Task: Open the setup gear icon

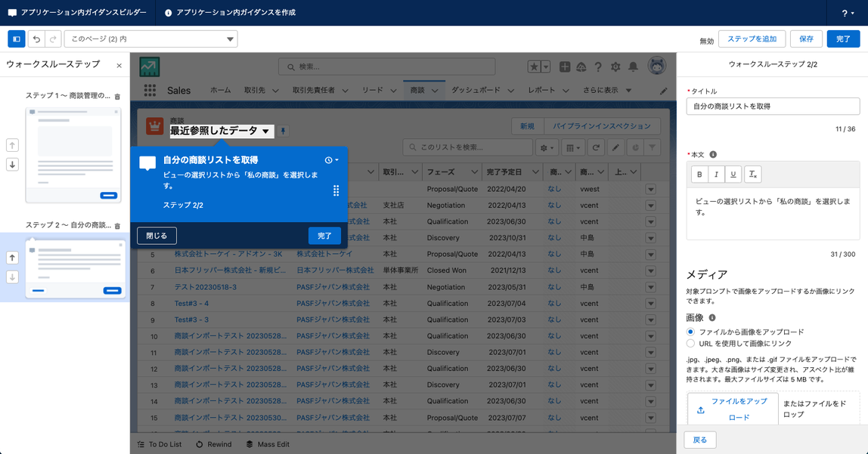Action: tap(615, 67)
